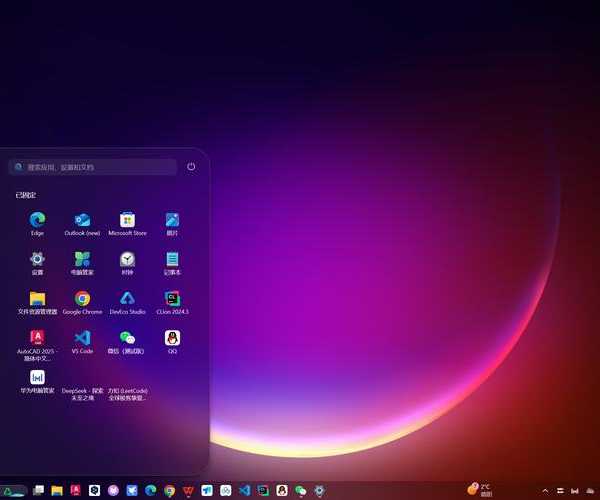This screenshot has width=600, height=500.
Task: Switch to Edge on the taskbar
Action: 151,490
